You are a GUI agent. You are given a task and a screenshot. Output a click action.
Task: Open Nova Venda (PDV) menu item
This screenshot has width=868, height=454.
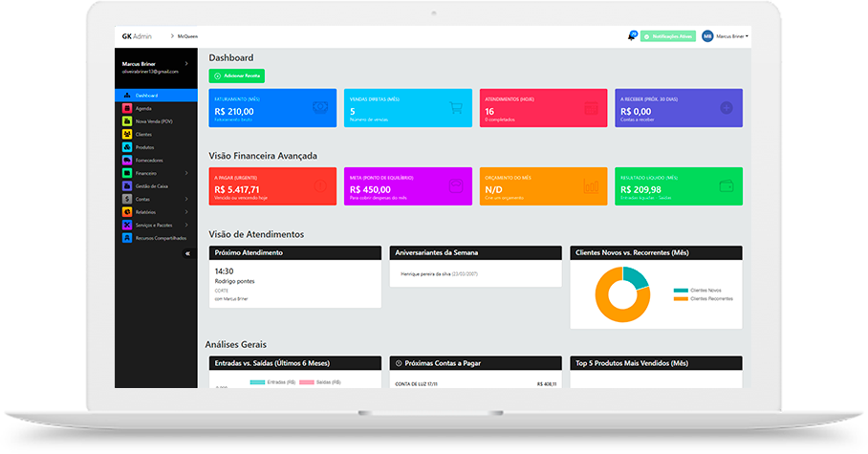[153, 121]
